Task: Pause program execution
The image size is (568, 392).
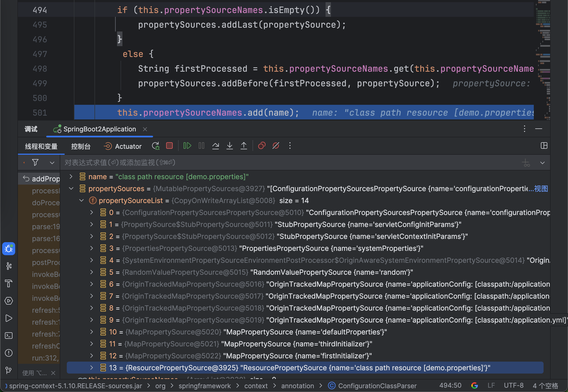Action: point(201,146)
